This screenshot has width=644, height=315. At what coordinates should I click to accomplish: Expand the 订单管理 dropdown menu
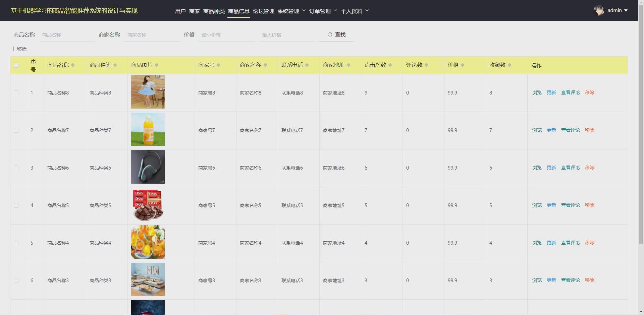coord(323,11)
